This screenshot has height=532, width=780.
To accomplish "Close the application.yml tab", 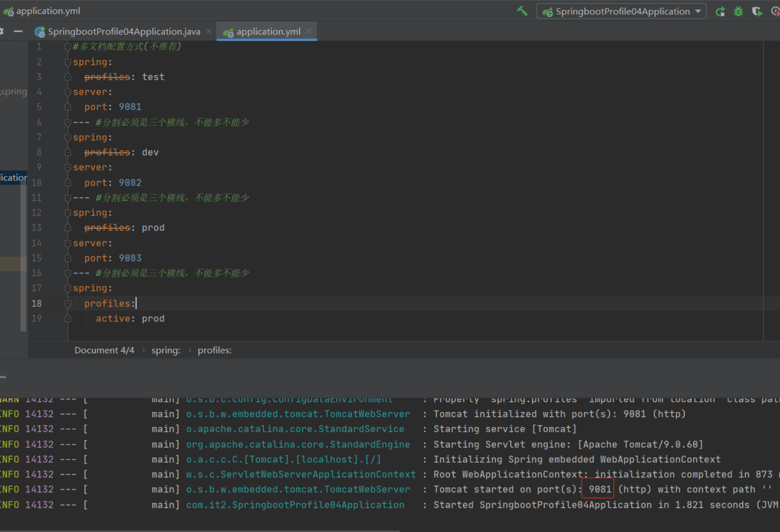I will [x=309, y=31].
